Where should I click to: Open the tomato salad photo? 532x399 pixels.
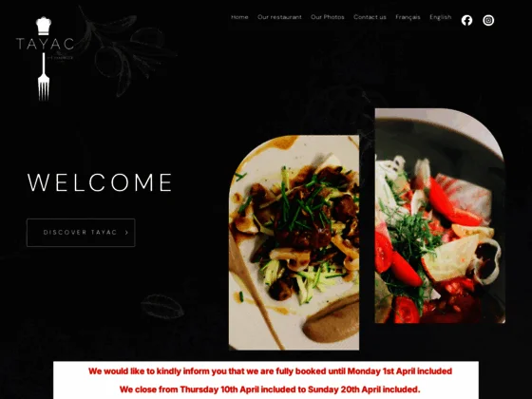(x=440, y=216)
